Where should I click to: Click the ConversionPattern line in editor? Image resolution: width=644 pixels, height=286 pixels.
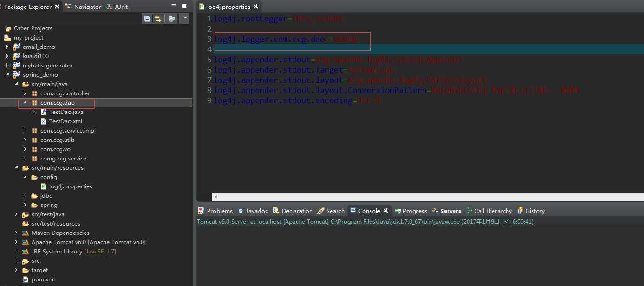(x=397, y=90)
